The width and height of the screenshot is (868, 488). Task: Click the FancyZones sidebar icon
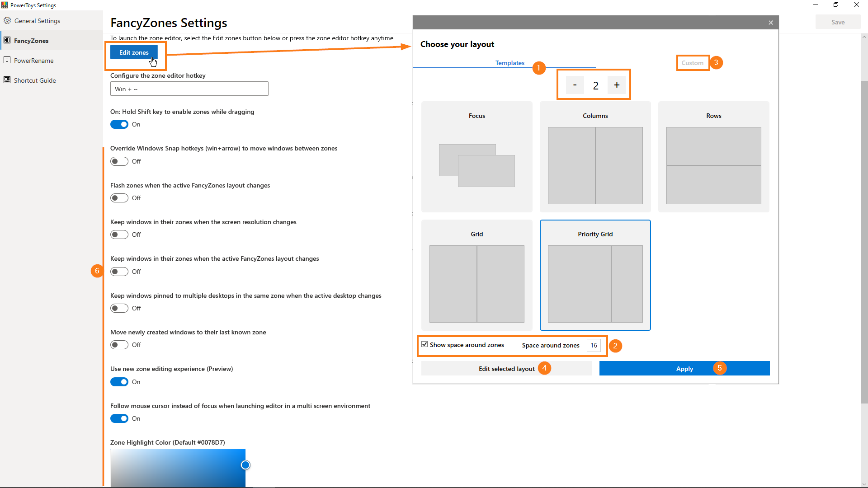[7, 40]
